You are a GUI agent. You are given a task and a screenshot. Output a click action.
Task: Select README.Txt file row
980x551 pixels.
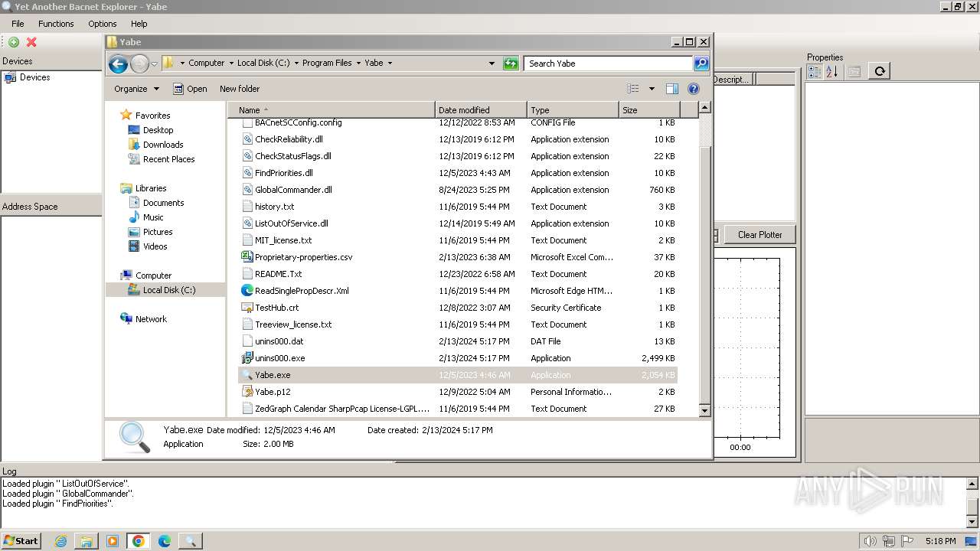tap(458, 274)
